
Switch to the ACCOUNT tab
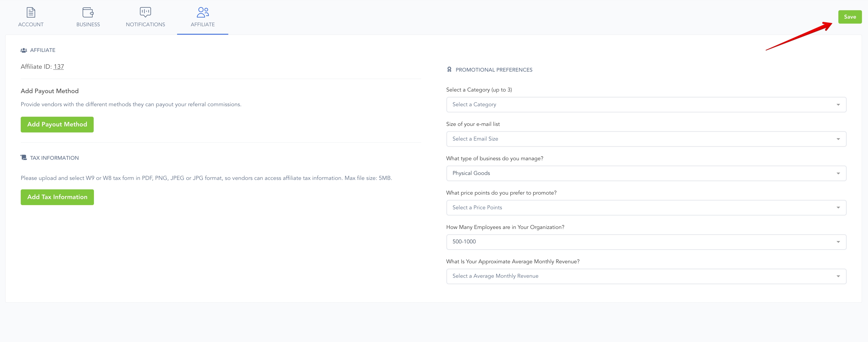click(x=31, y=24)
